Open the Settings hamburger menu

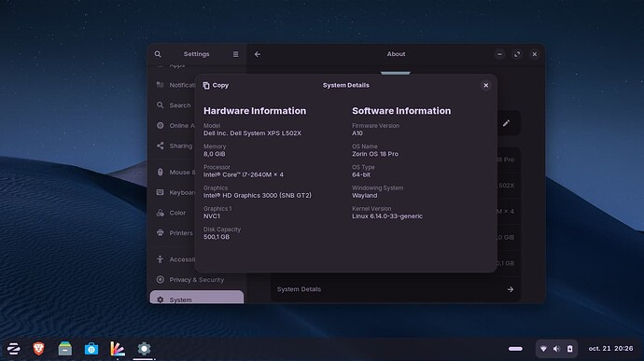[235, 54]
